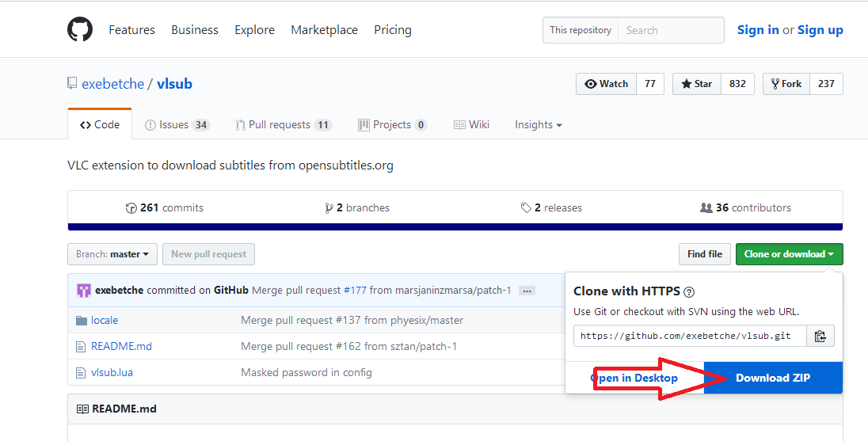Open the Masked password in config commit
Viewport: 868px width, 445px height.
[x=306, y=372]
